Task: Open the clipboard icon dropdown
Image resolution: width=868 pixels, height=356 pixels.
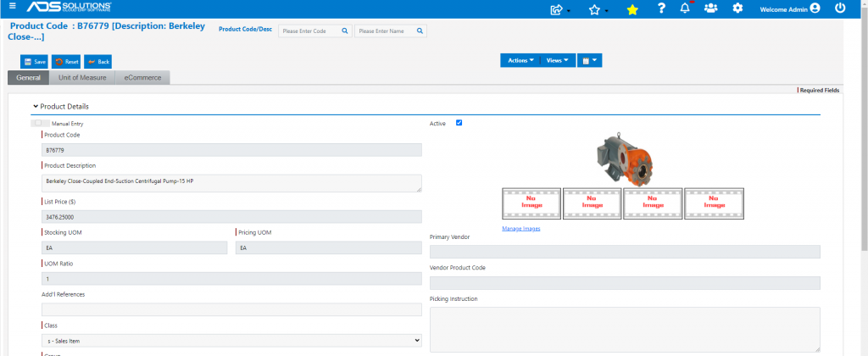Action: 590,60
